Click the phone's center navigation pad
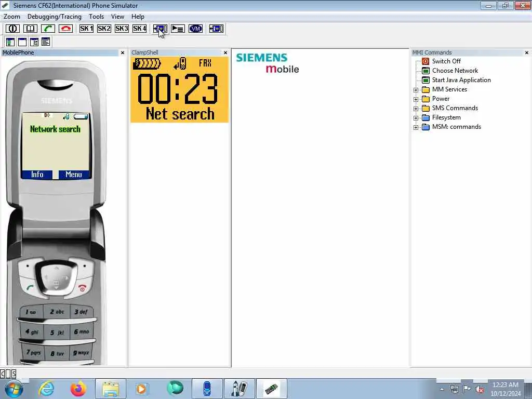 point(56,279)
